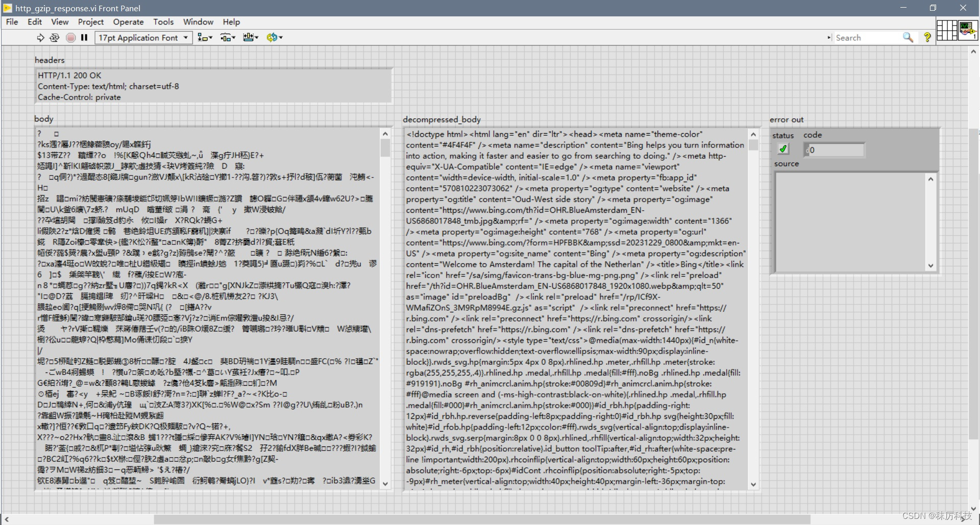This screenshot has height=525, width=980.
Task: Open the 17pt Application Font dropdown
Action: point(185,37)
